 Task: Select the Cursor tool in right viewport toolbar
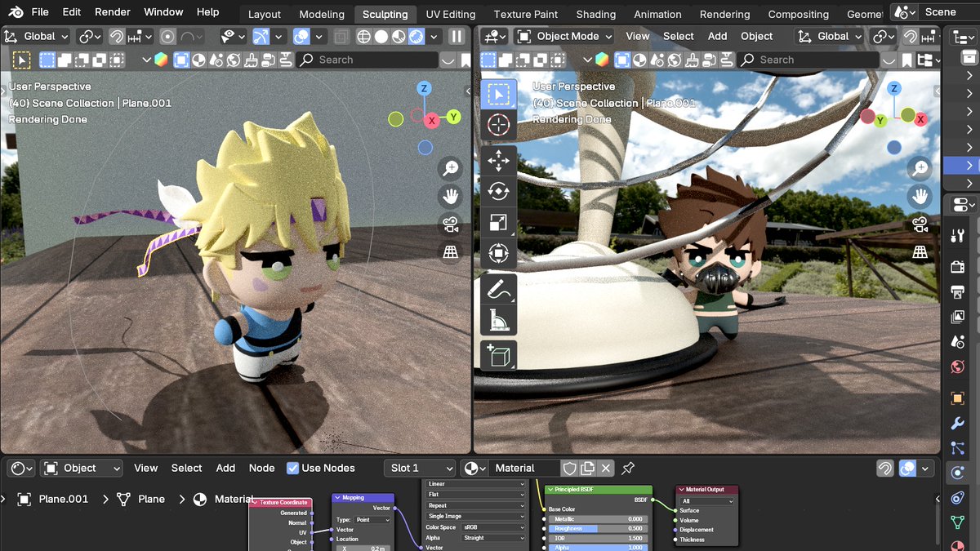point(498,125)
